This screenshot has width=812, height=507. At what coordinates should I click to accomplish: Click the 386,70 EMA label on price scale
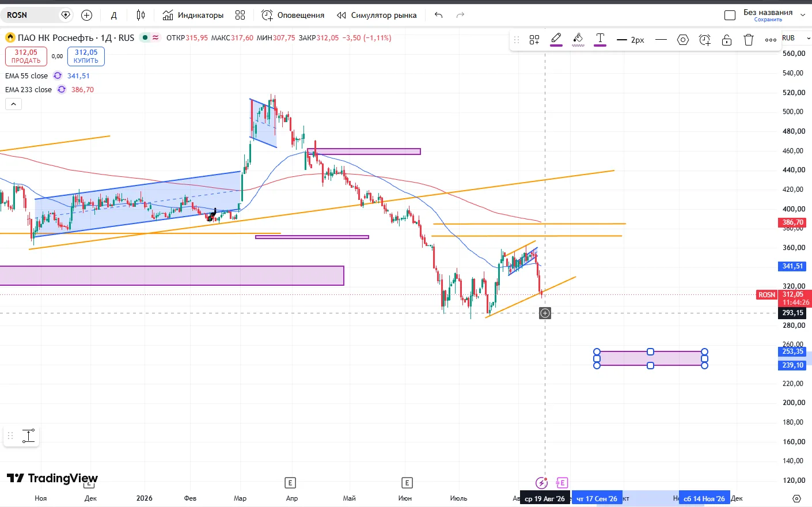[x=792, y=222]
